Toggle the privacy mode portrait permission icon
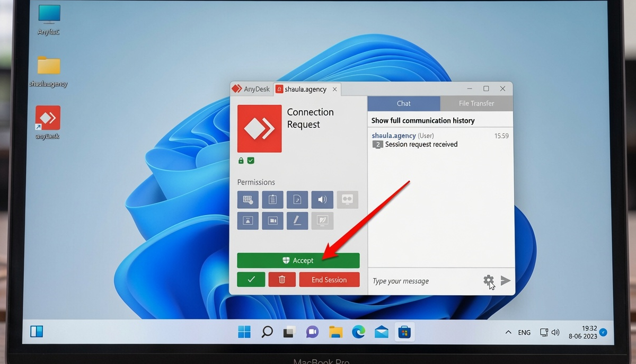 248,220
